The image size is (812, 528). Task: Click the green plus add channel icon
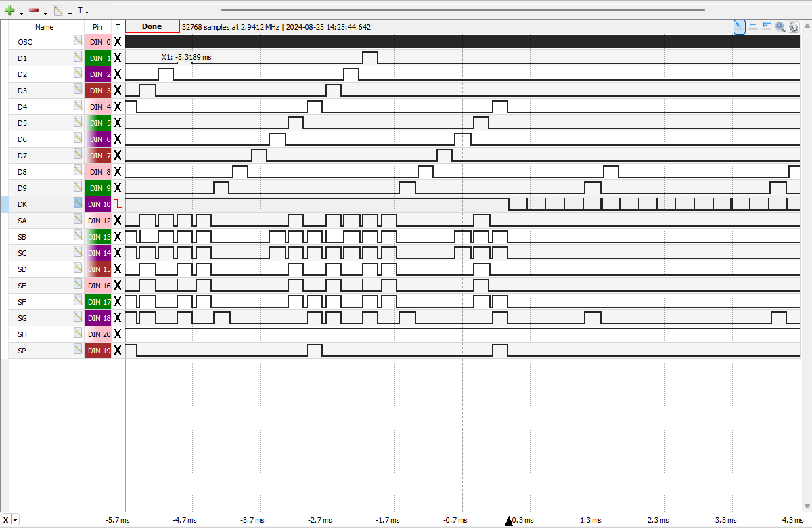pyautogui.click(x=9, y=10)
